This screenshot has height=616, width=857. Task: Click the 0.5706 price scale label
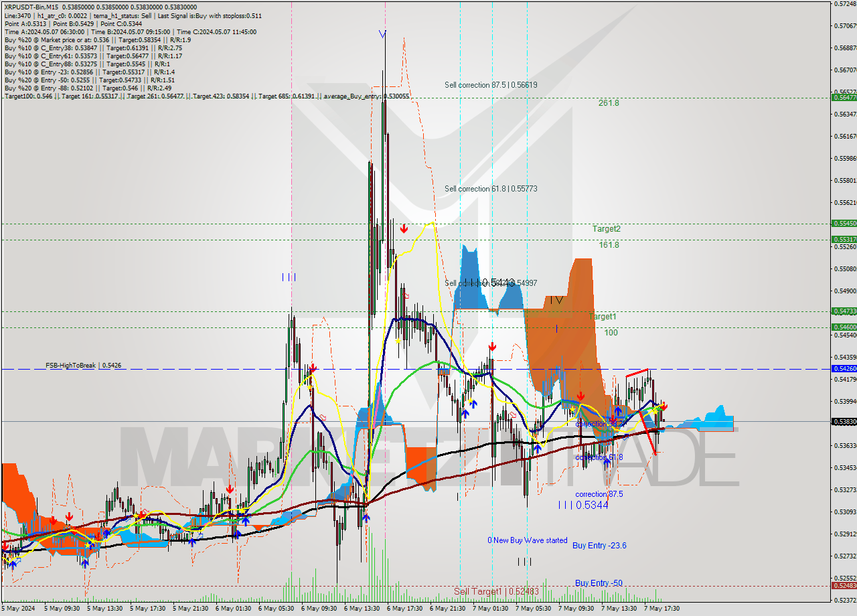point(845,26)
